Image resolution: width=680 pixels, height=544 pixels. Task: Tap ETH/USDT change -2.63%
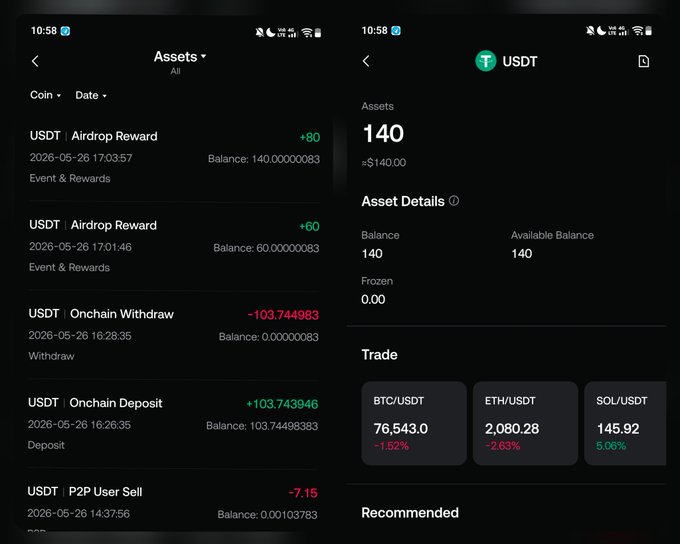pyautogui.click(x=503, y=446)
